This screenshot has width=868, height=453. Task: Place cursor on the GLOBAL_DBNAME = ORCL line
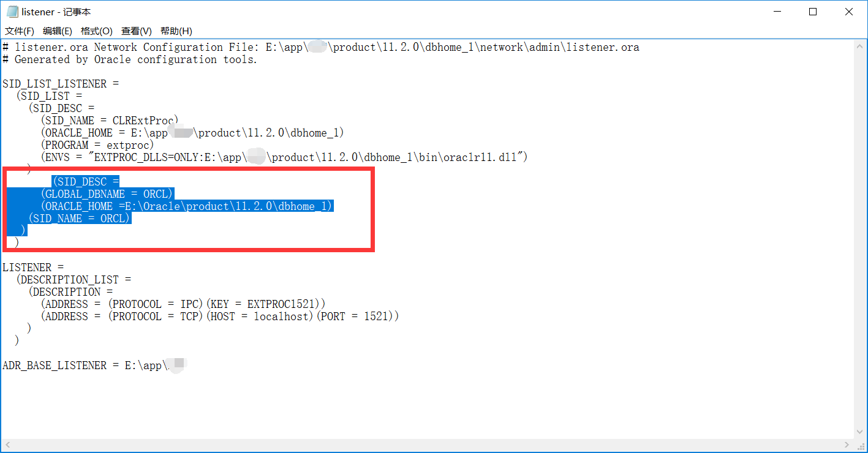[x=106, y=193]
